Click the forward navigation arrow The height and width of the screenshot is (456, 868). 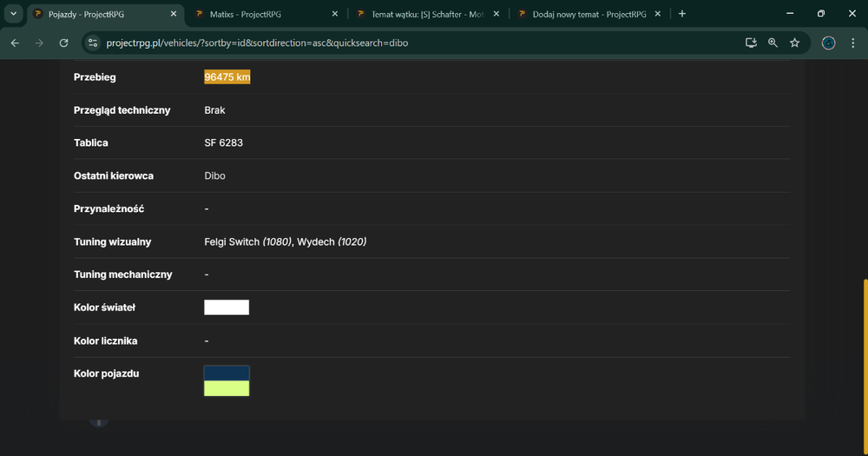[x=39, y=43]
